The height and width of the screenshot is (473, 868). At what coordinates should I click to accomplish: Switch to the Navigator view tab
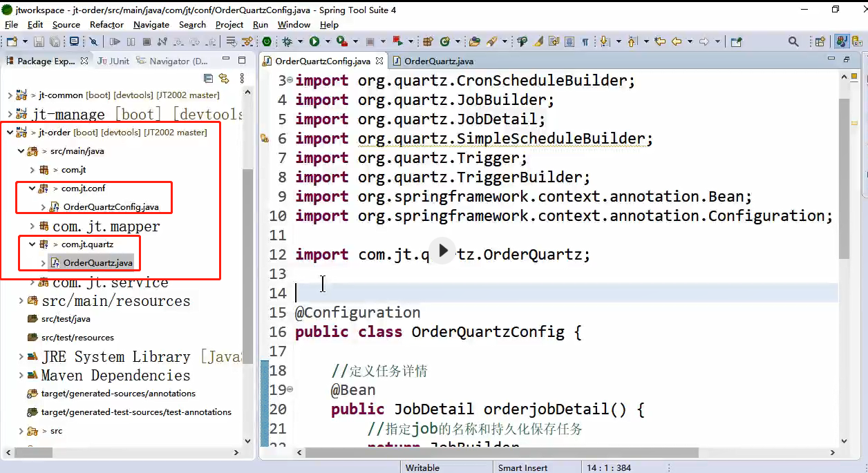(x=173, y=61)
